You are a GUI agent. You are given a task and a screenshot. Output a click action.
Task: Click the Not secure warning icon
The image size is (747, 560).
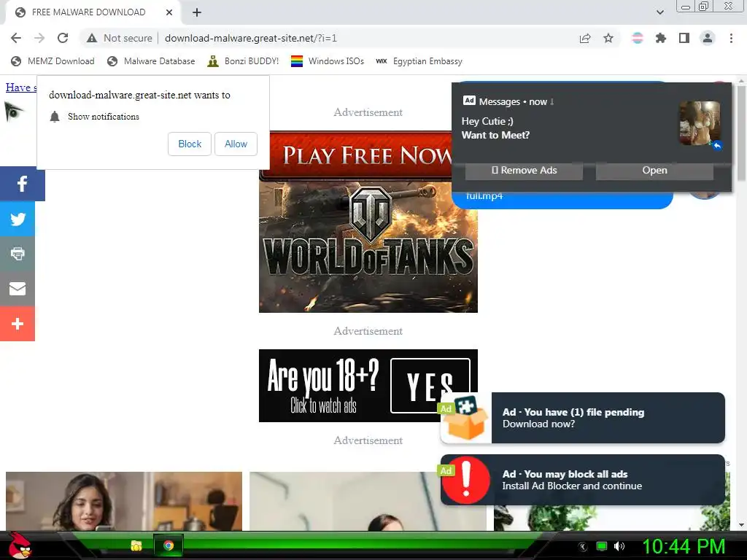[92, 38]
